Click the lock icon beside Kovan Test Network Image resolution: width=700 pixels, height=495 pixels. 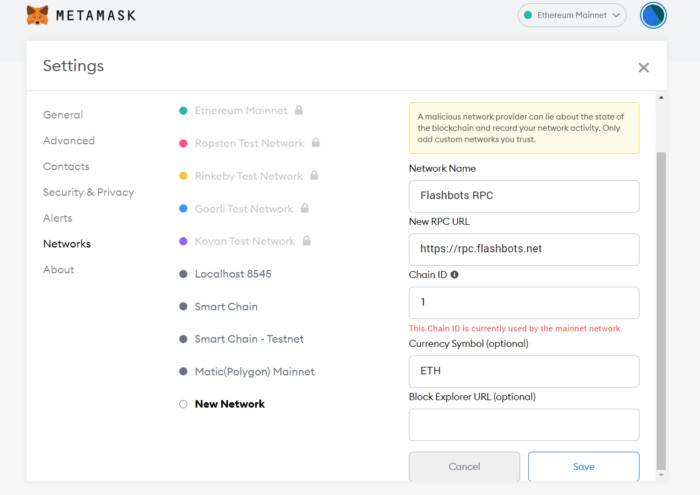click(x=306, y=241)
